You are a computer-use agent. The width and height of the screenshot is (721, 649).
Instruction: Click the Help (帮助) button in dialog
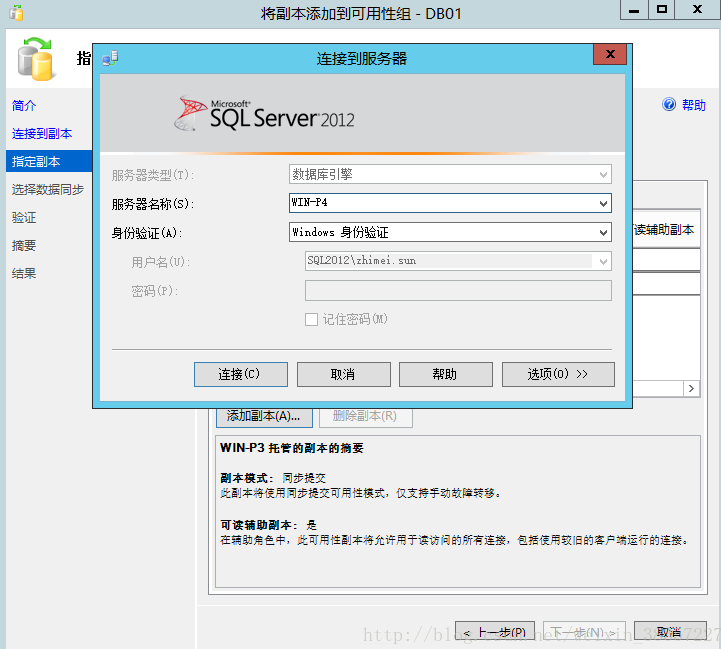[445, 374]
